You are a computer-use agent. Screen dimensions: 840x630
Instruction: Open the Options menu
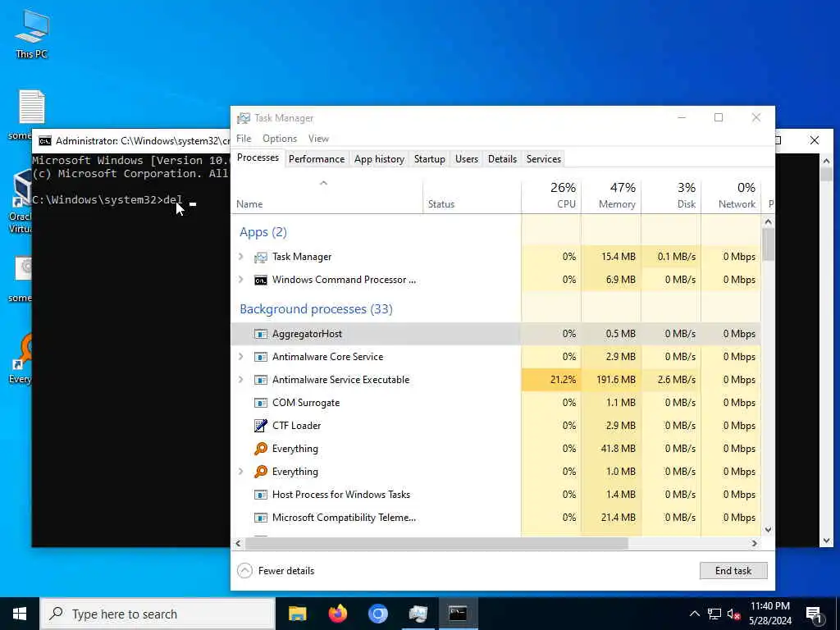point(280,139)
